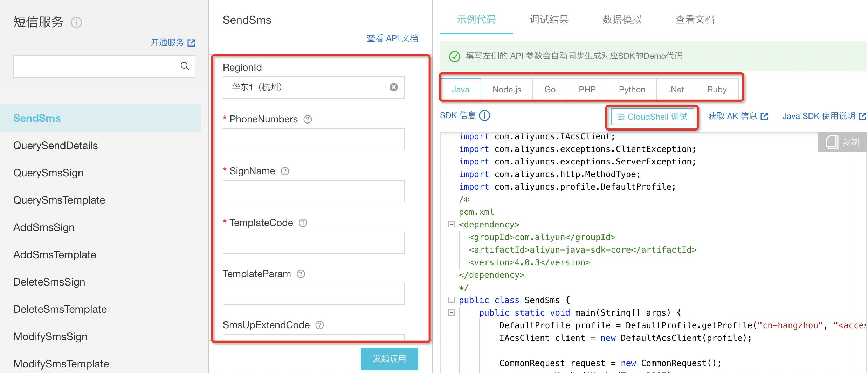Click the SDK 信息 info icon
This screenshot has width=868, height=373.
pos(484,115)
